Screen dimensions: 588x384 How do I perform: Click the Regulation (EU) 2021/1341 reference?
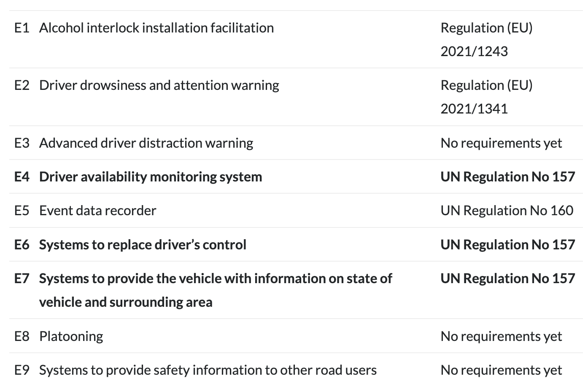[x=486, y=97]
